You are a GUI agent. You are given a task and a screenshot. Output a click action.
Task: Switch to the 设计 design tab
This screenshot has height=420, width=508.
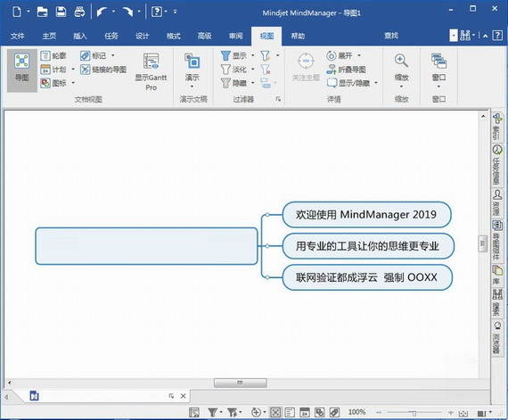pyautogui.click(x=143, y=36)
